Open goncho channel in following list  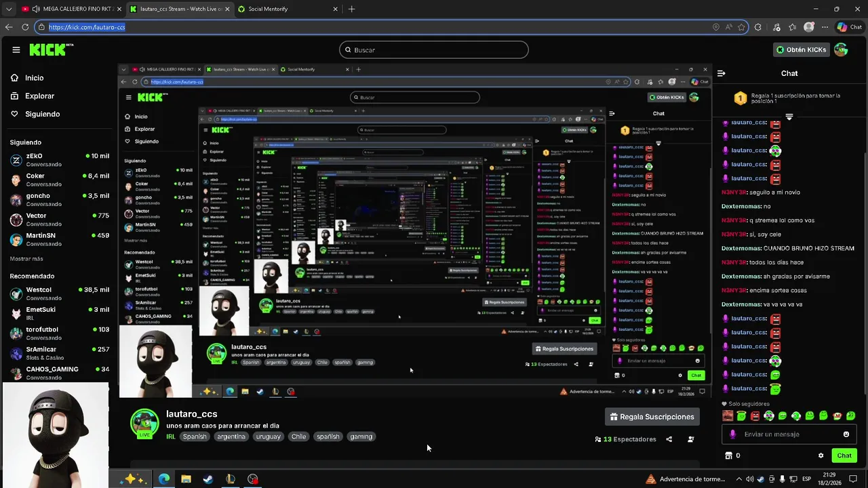point(59,199)
